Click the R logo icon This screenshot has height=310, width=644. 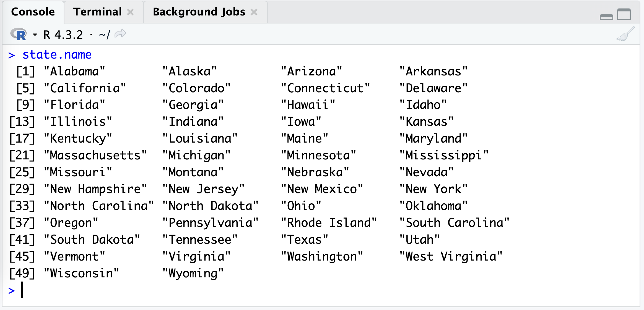(x=18, y=35)
